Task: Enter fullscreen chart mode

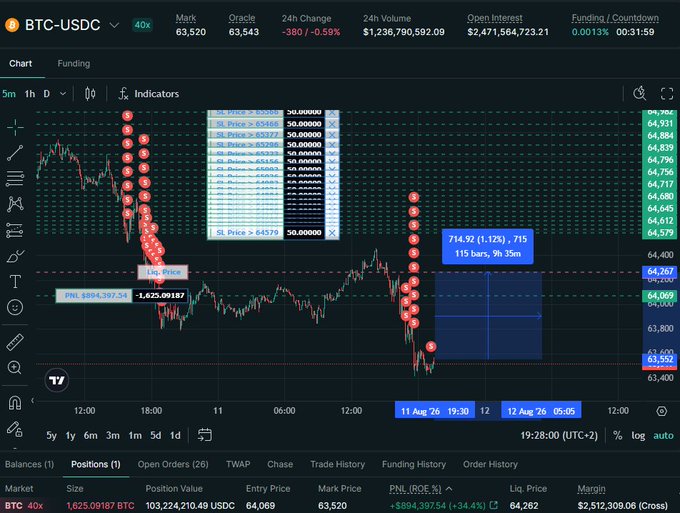Action: point(667,94)
